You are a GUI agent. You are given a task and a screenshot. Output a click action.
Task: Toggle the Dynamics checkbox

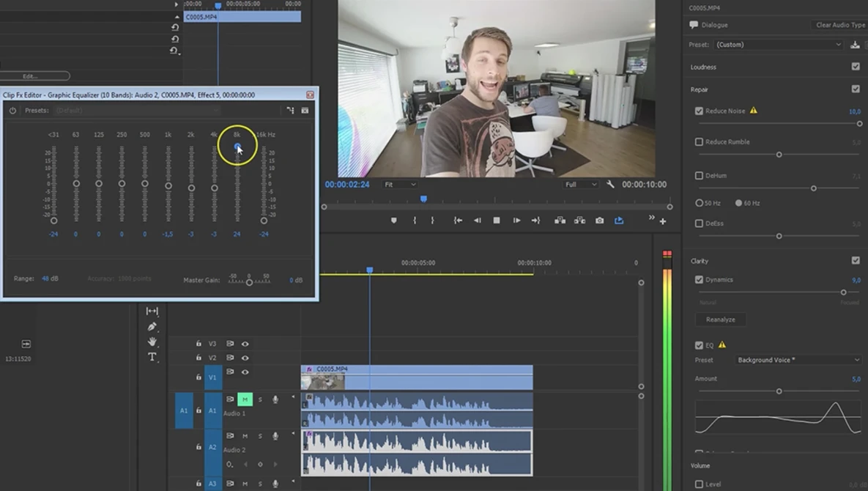coord(699,279)
